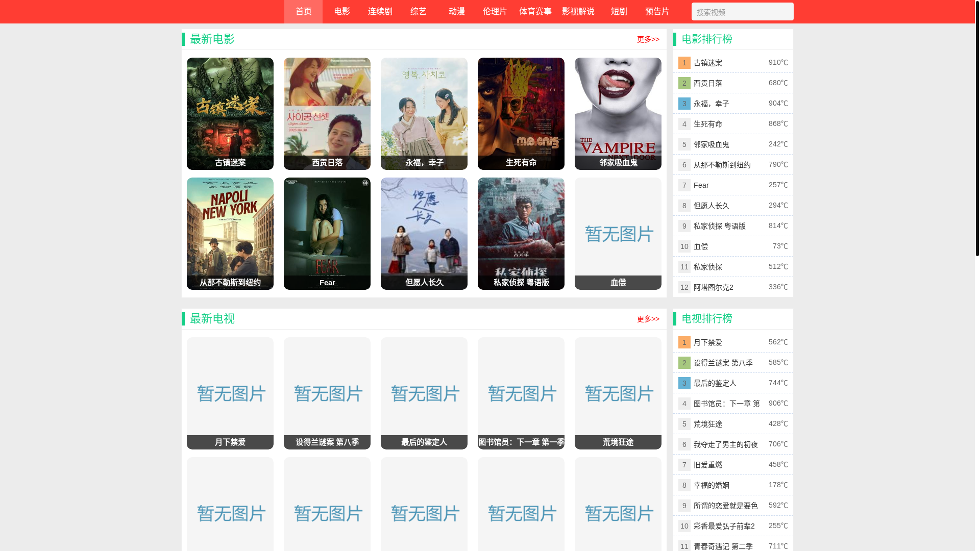This screenshot has width=980, height=551.
Task: Select 我夺走了男主的初夜 in TV ranking
Action: [x=725, y=444]
